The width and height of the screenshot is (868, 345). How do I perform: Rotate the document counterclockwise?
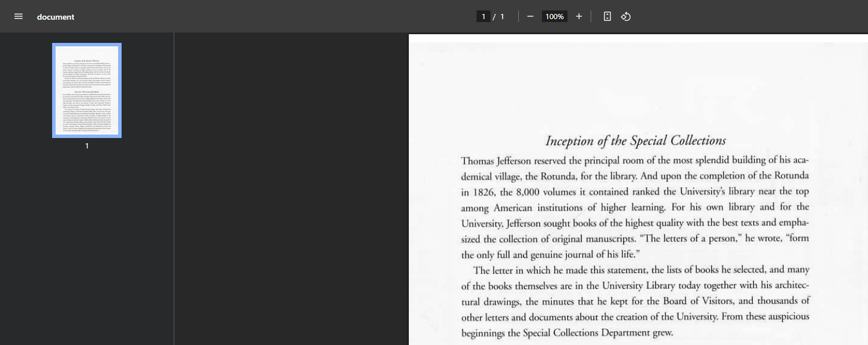(625, 16)
